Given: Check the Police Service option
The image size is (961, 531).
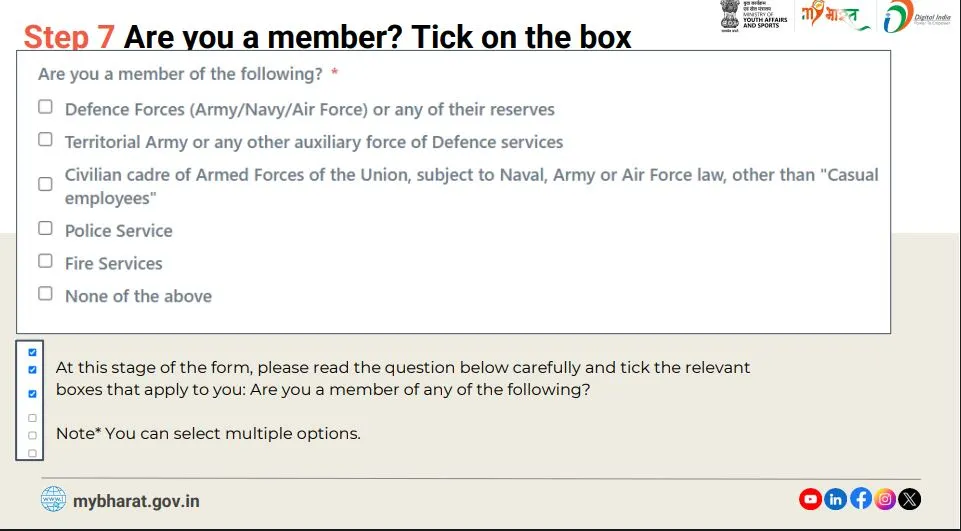Looking at the screenshot, I should [45, 228].
